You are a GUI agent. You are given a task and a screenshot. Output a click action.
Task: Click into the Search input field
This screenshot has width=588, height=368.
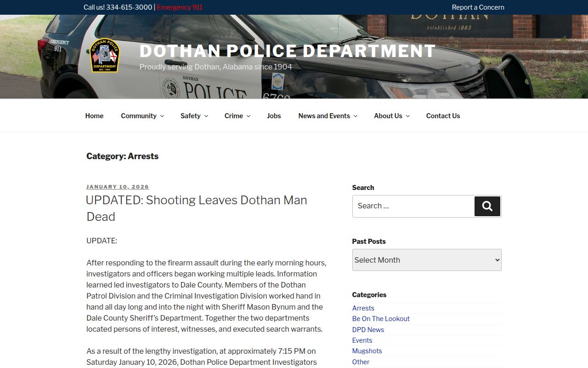pyautogui.click(x=413, y=206)
